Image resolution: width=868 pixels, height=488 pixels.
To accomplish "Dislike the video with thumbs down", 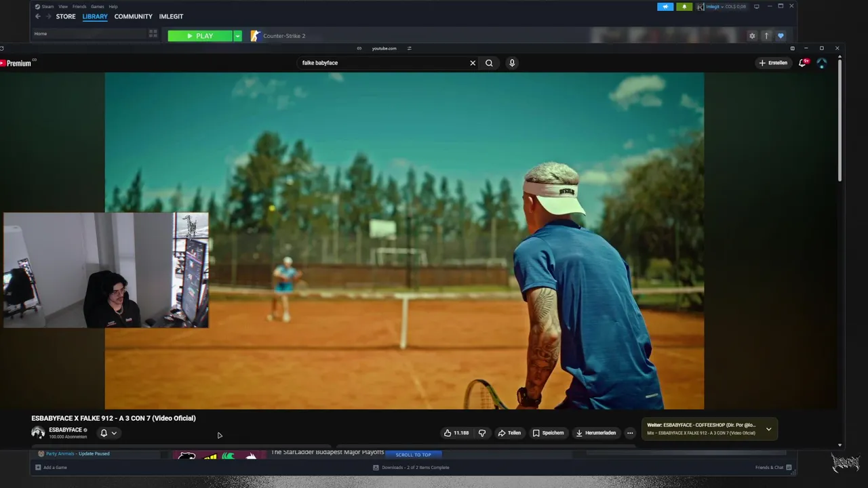I will (482, 433).
